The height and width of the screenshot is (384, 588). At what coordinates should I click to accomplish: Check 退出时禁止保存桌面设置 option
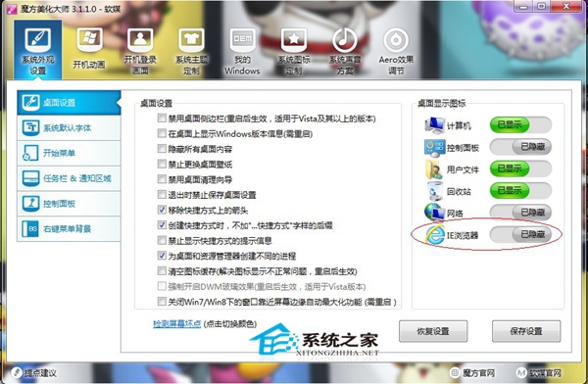[162, 194]
